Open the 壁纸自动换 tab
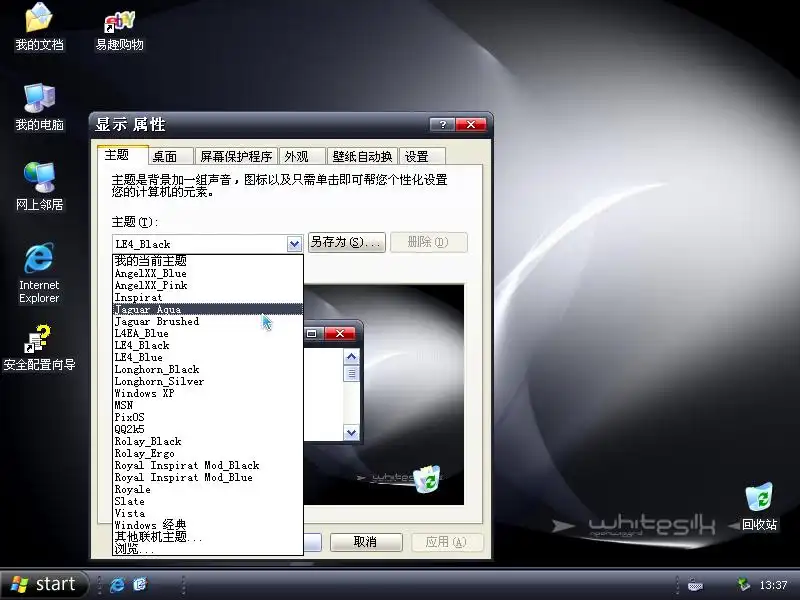 coord(362,156)
